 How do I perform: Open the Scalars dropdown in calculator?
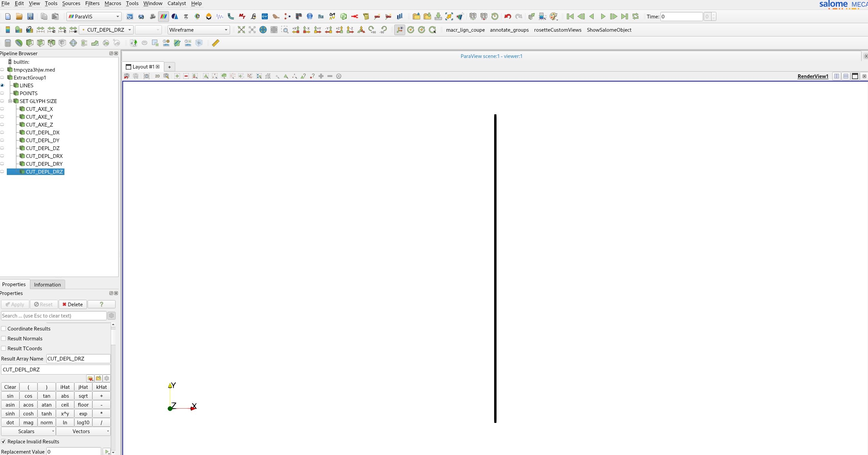click(28, 431)
